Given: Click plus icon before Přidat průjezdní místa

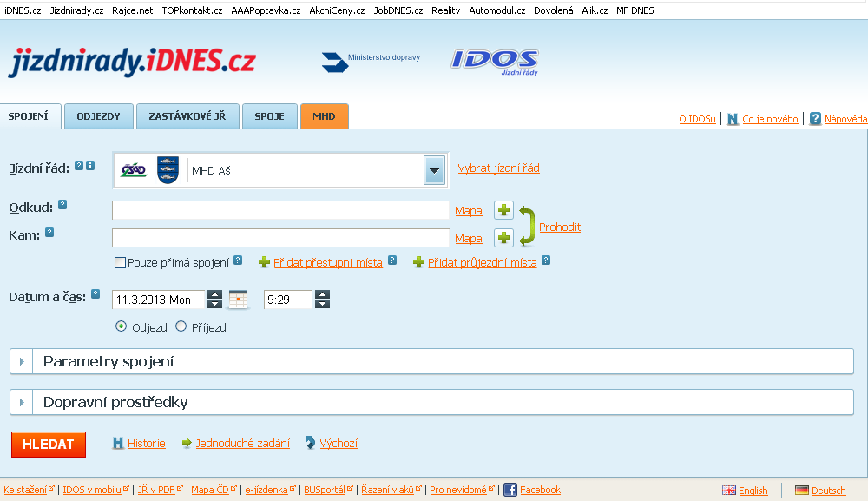Looking at the screenshot, I should [419, 262].
